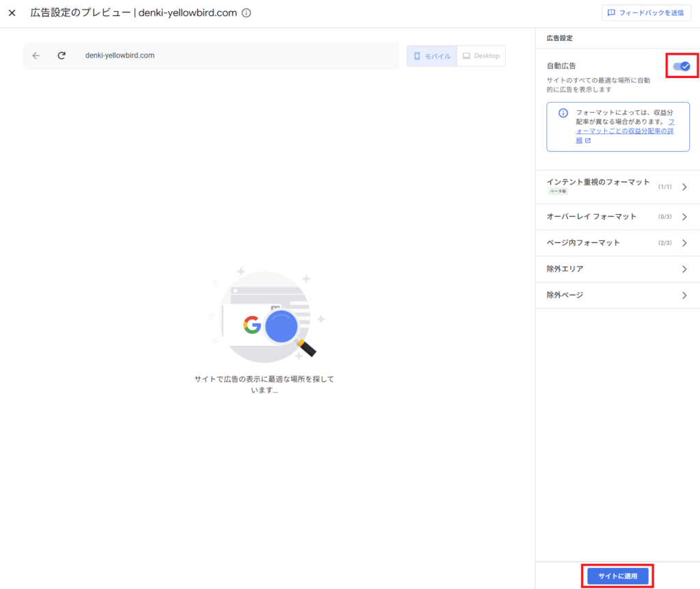This screenshot has height=589, width=700.
Task: Reload the preview with the refresh icon
Action: tap(62, 55)
